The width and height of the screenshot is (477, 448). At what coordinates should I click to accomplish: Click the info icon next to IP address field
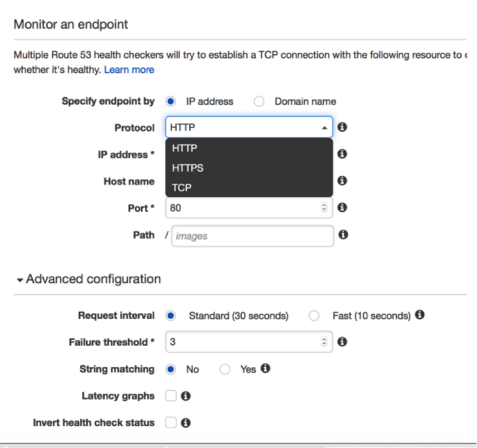click(342, 154)
